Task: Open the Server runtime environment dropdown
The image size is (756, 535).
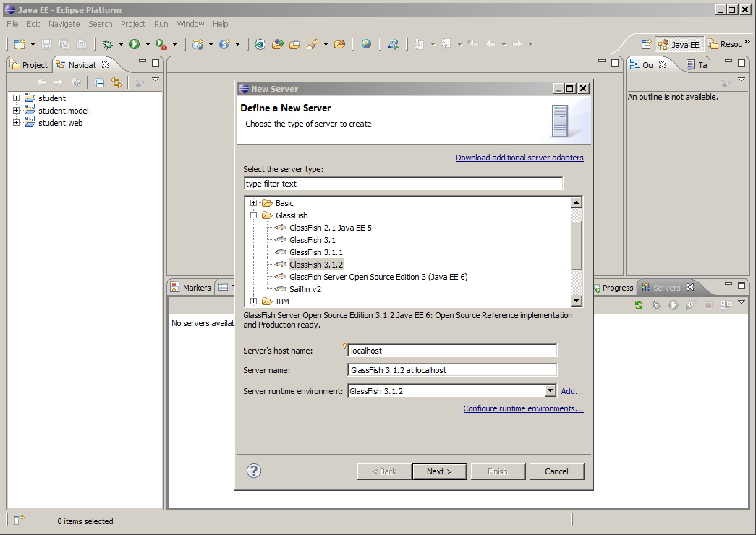Action: coord(550,391)
